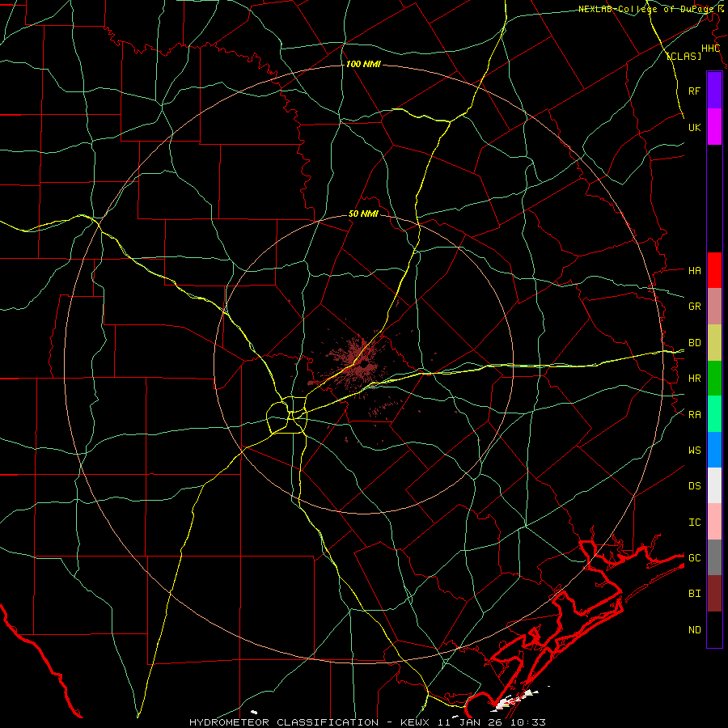The height and width of the screenshot is (728, 728).
Task: Click the GR legend label
Action: [x=694, y=307]
